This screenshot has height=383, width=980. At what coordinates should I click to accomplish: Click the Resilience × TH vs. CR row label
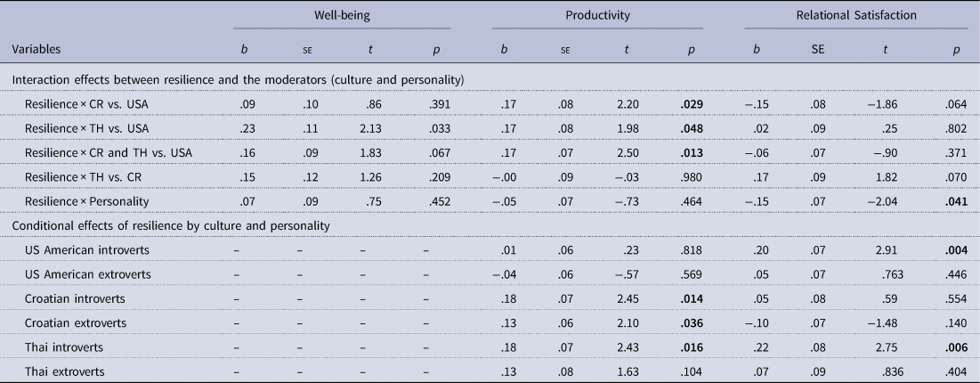click(84, 176)
